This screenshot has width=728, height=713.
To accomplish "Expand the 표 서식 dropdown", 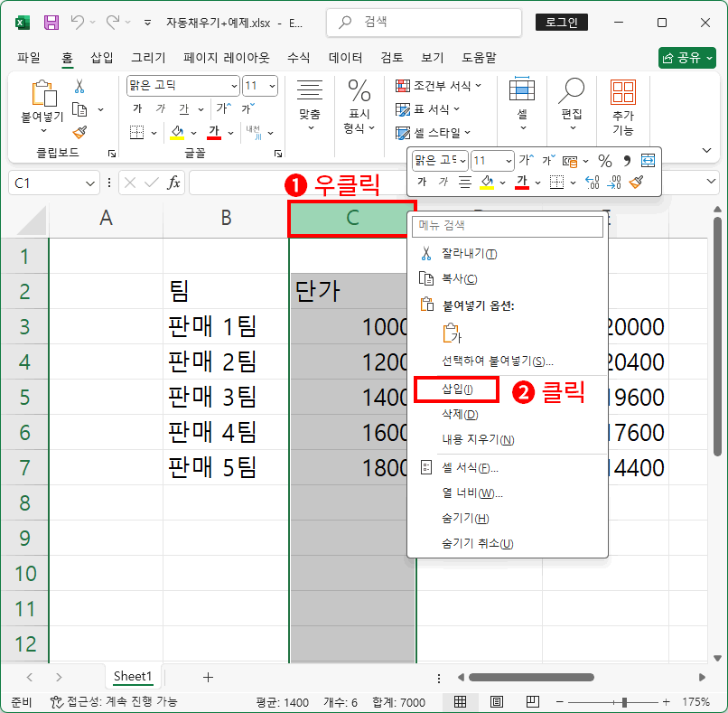I will click(456, 109).
